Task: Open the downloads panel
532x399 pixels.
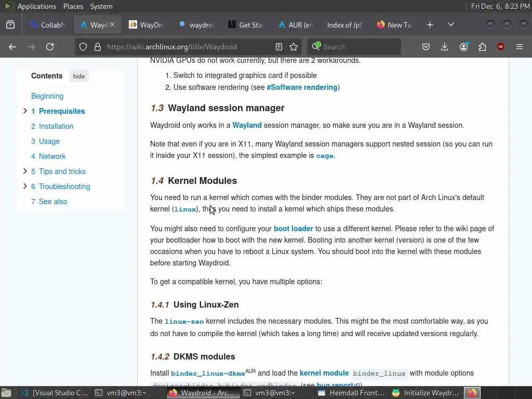Action: 445,47
